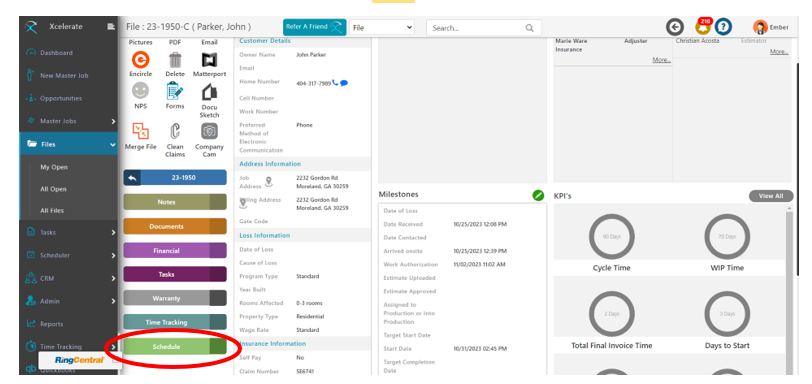Click the Billing Address map pin icon
812x384 pixels.
tap(243, 204)
